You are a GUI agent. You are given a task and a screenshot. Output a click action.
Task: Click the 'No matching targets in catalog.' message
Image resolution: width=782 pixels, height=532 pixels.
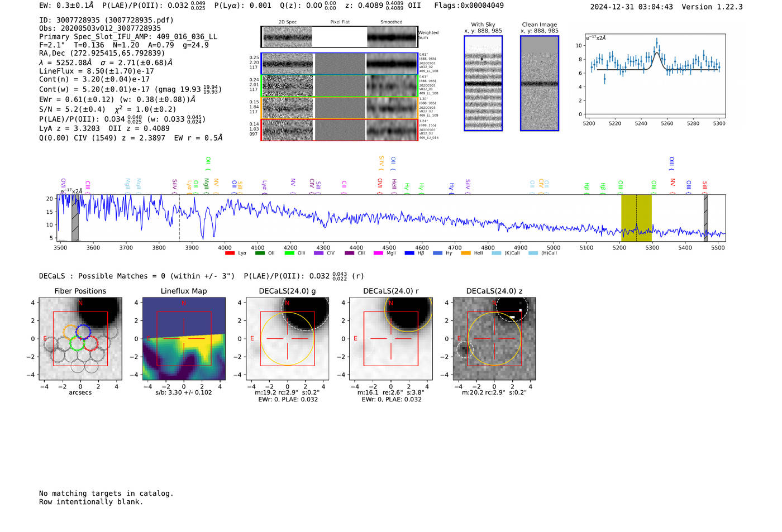[106, 493]
